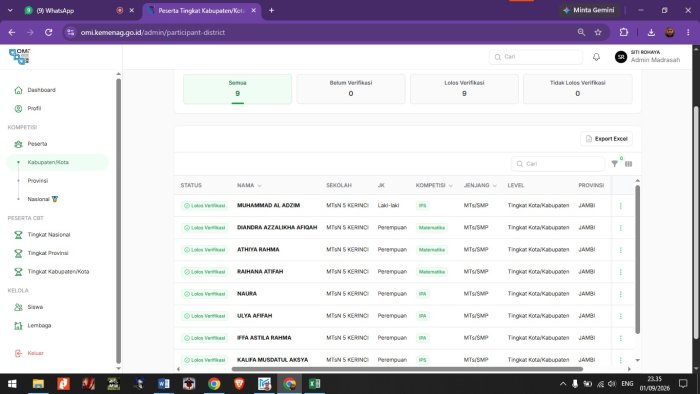Open browser extensions puzzle icon

tap(624, 32)
